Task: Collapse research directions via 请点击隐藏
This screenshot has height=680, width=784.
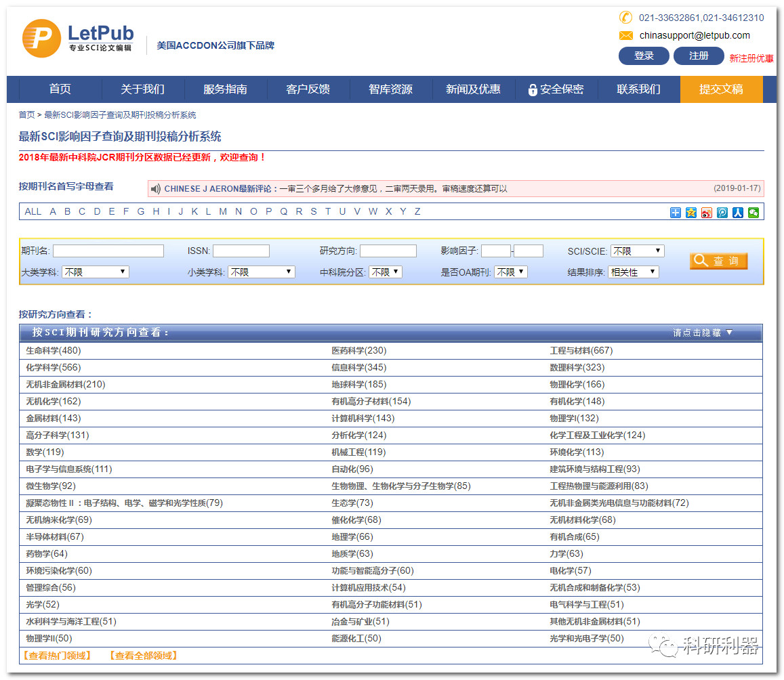Action: [702, 333]
